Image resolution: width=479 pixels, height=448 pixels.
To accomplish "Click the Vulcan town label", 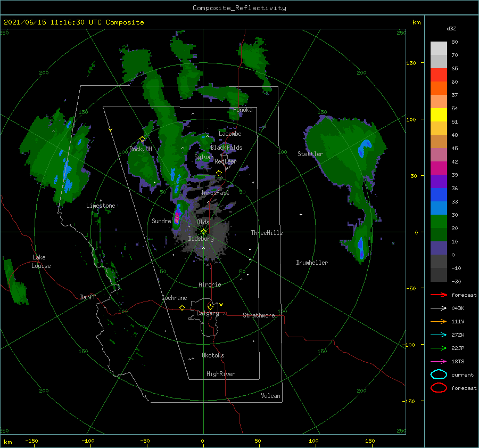I will point(270,396).
